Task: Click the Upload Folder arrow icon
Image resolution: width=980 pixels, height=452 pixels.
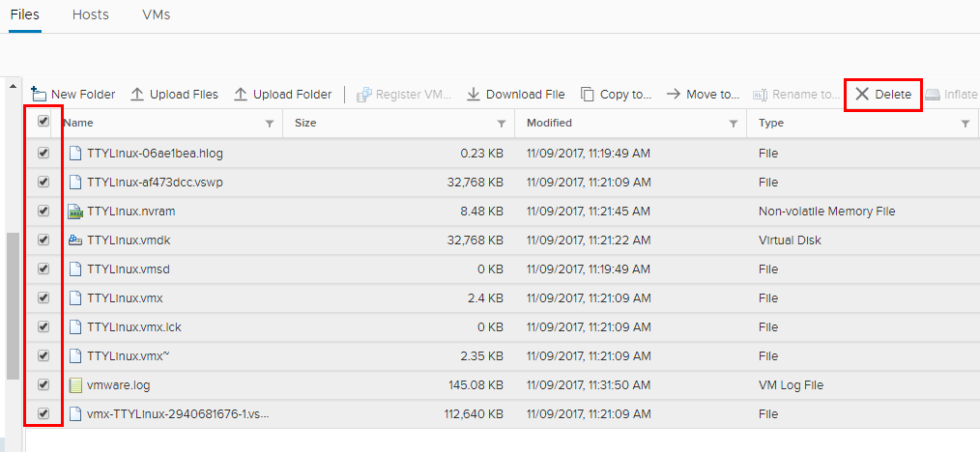Action: [241, 94]
